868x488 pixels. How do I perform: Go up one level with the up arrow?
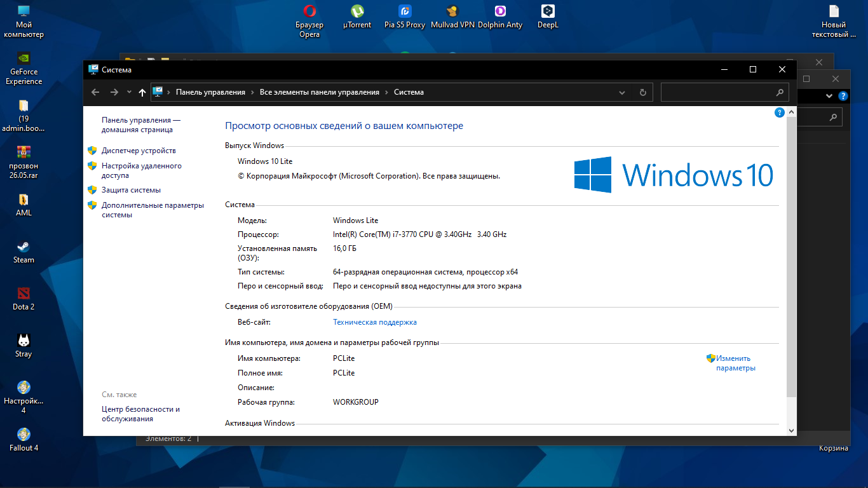pos(142,92)
